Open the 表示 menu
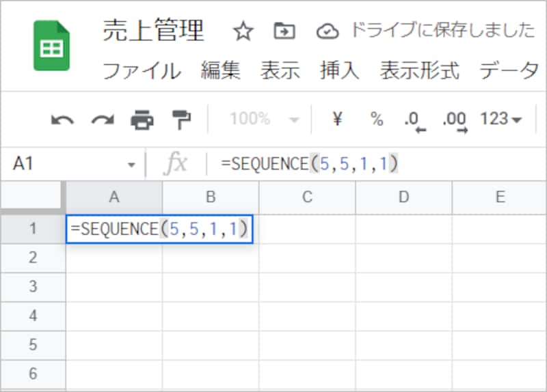The image size is (547, 392). pos(280,70)
